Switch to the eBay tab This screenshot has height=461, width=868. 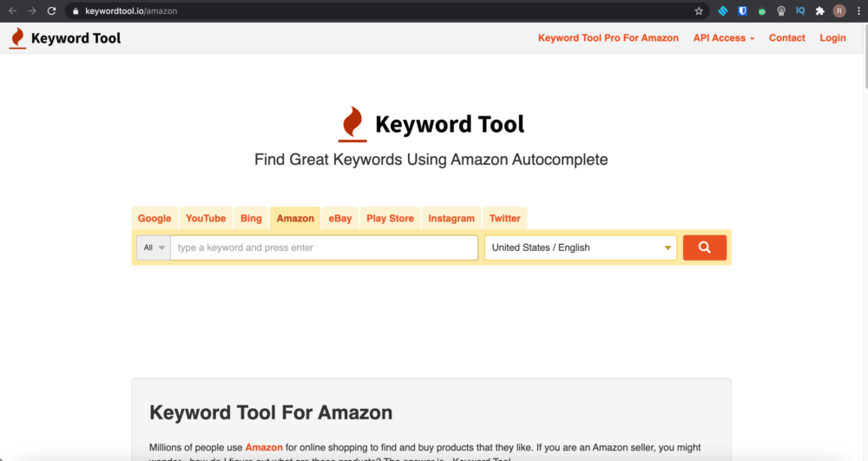pyautogui.click(x=340, y=218)
